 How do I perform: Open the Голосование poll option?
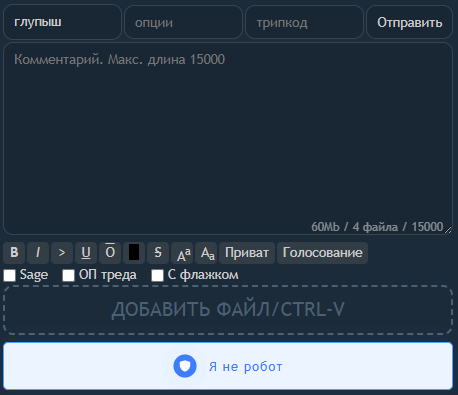(x=322, y=253)
